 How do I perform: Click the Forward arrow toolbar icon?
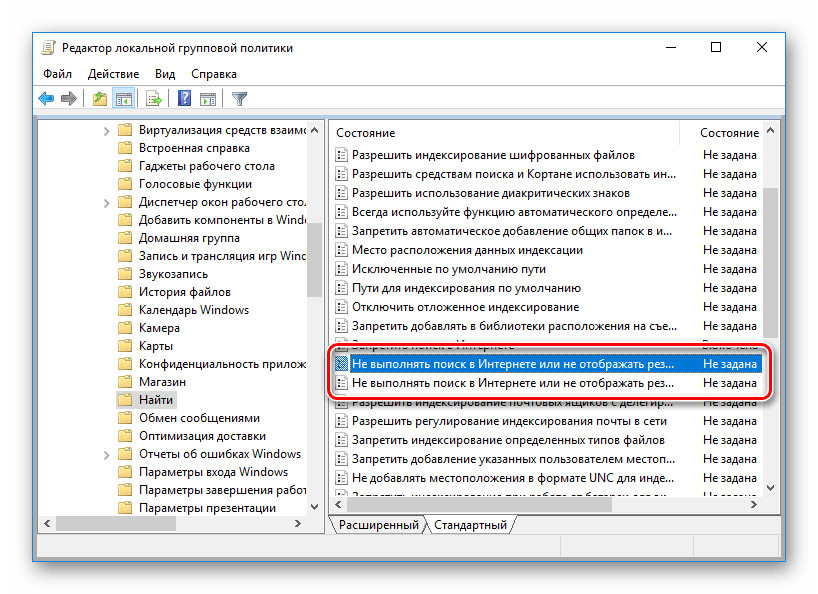(x=68, y=98)
